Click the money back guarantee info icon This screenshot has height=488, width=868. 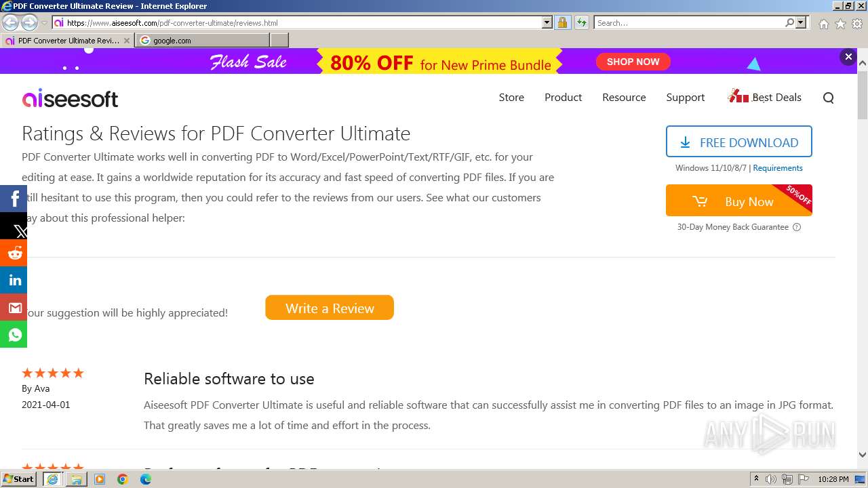pyautogui.click(x=797, y=227)
